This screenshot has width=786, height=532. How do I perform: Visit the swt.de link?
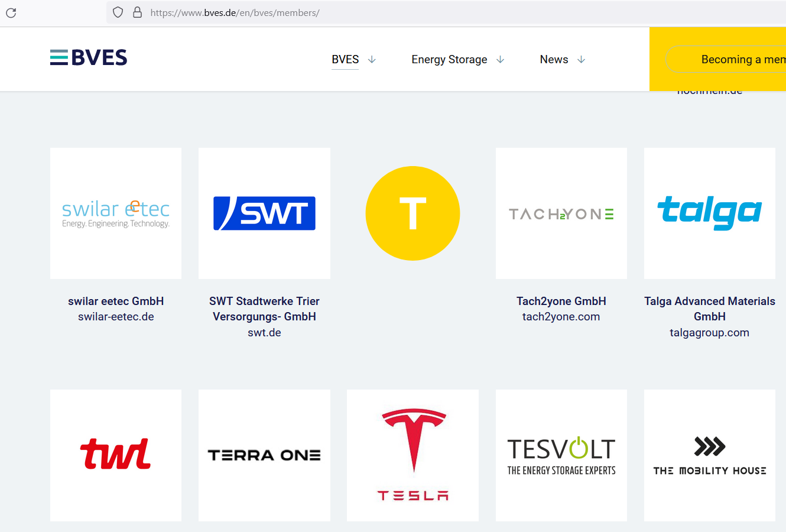264,333
